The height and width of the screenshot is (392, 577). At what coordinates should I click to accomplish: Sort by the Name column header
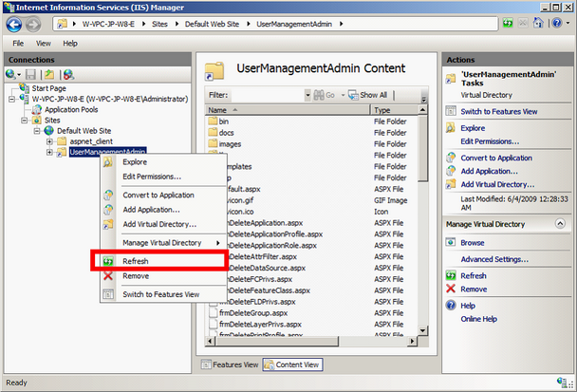point(288,110)
